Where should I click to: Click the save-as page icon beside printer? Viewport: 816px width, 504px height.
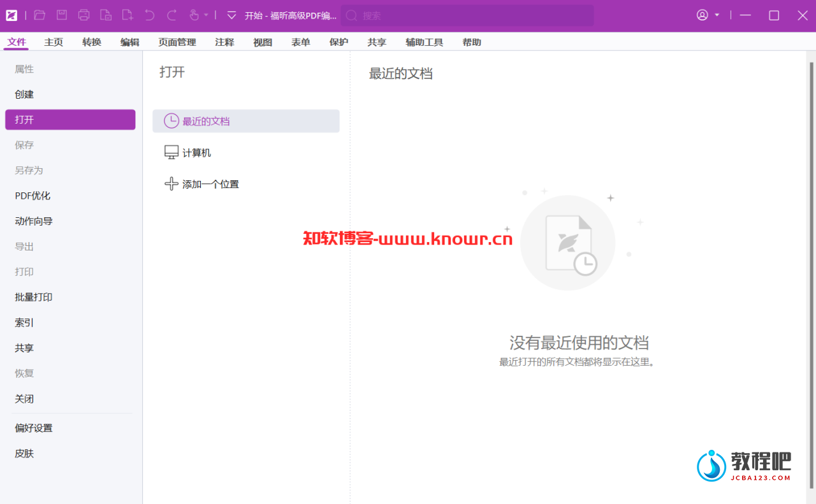click(x=106, y=15)
